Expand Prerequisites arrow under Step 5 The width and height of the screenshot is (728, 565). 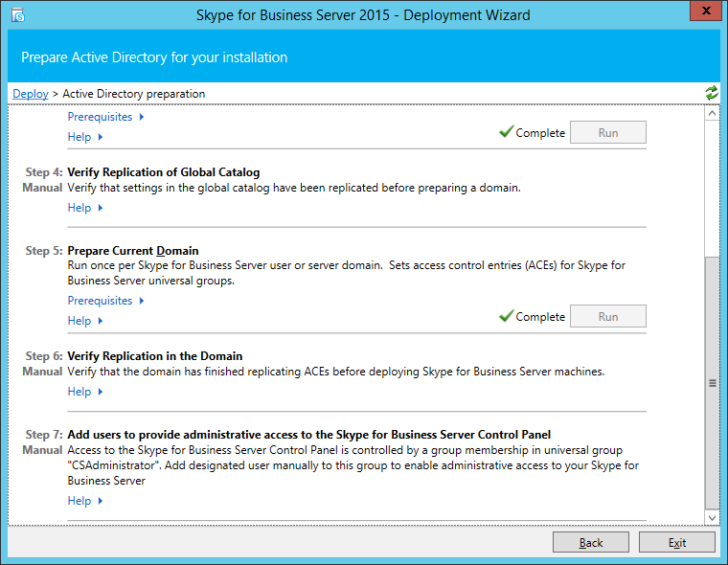[142, 301]
